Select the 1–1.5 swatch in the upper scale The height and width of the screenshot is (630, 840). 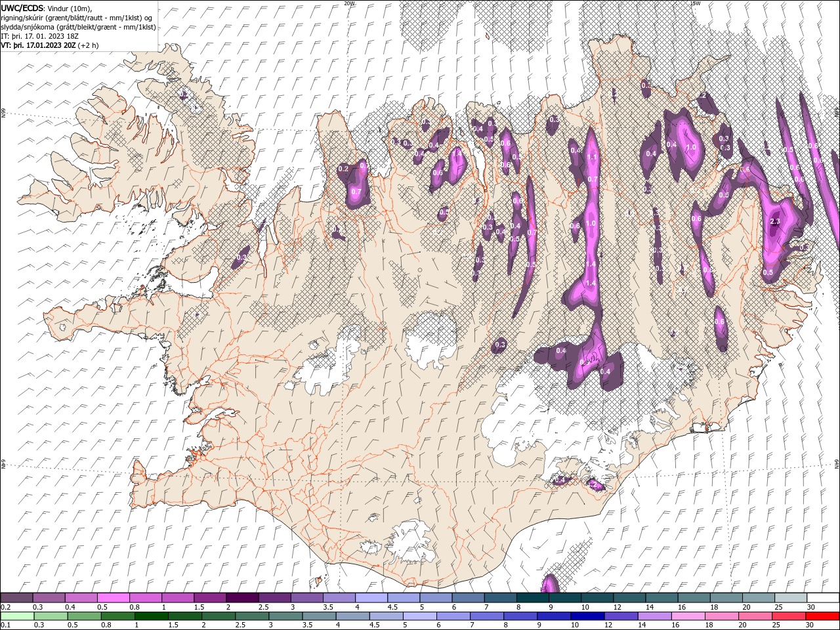[x=177, y=598]
